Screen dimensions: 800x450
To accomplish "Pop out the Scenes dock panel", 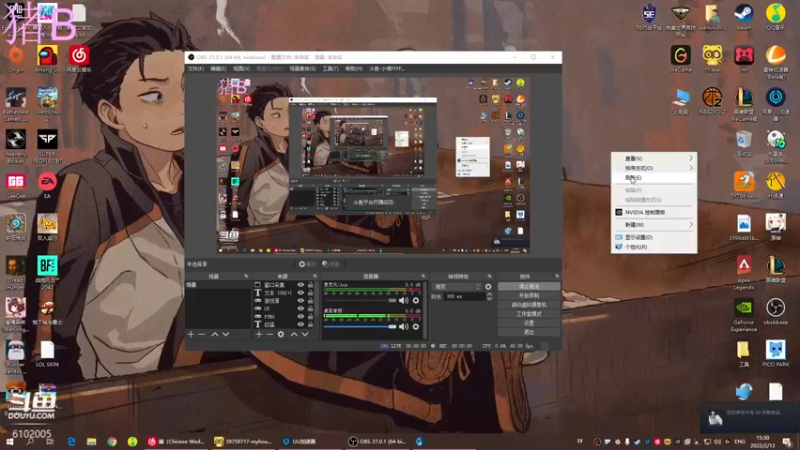I will (246, 276).
